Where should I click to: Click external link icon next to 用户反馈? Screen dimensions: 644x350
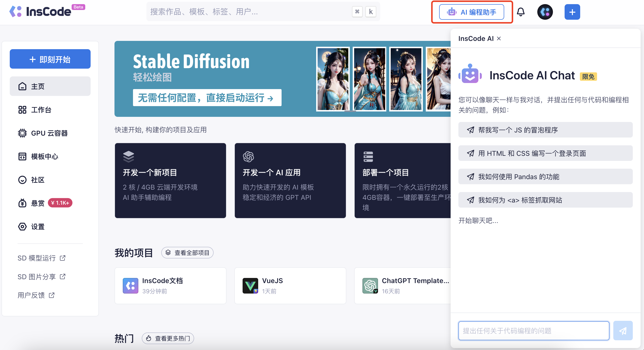click(x=51, y=295)
